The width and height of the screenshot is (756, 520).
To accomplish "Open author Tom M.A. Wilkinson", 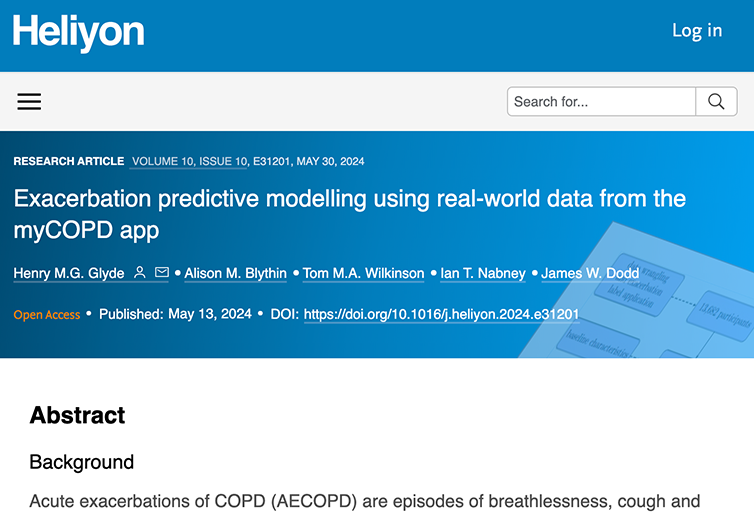I will coord(364,273).
